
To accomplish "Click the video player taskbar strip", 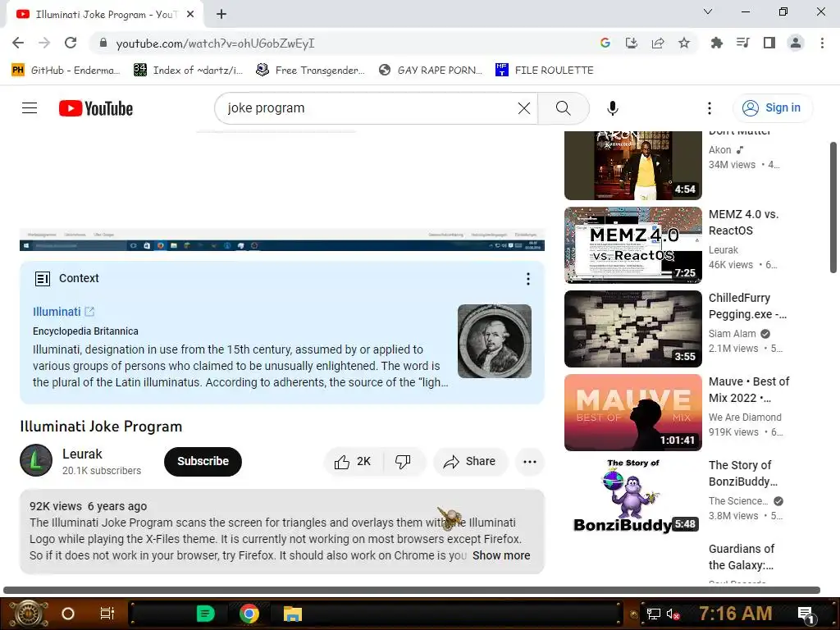I will [282, 245].
